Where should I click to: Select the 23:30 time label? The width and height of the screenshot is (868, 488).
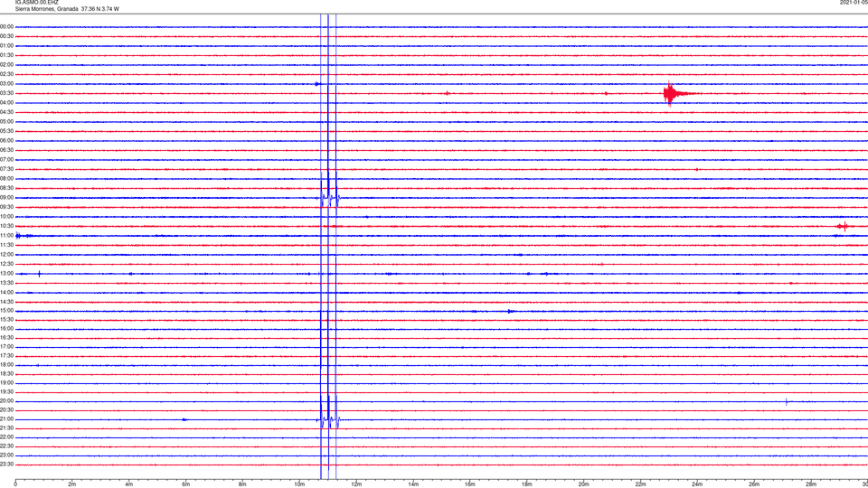pos(6,465)
